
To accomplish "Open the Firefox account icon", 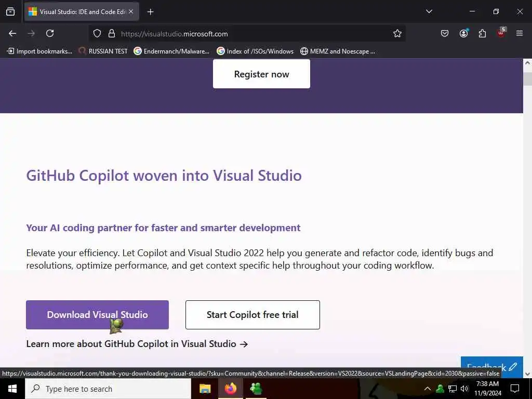I will (x=463, y=33).
